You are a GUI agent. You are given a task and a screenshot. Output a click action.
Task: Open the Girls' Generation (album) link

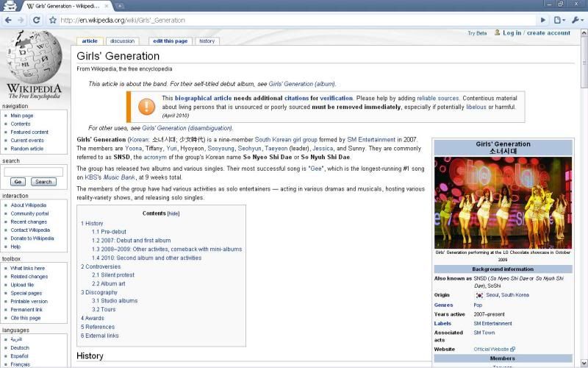[x=302, y=84]
